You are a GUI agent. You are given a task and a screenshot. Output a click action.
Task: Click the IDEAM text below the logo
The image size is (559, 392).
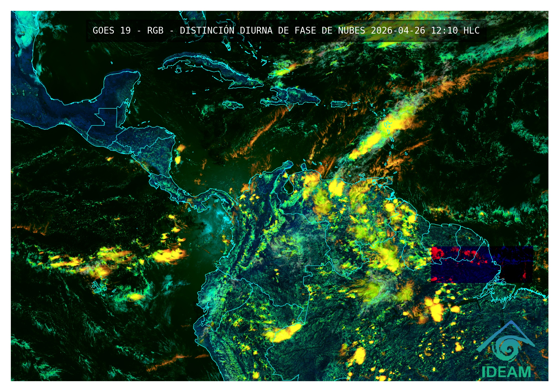(x=506, y=372)
